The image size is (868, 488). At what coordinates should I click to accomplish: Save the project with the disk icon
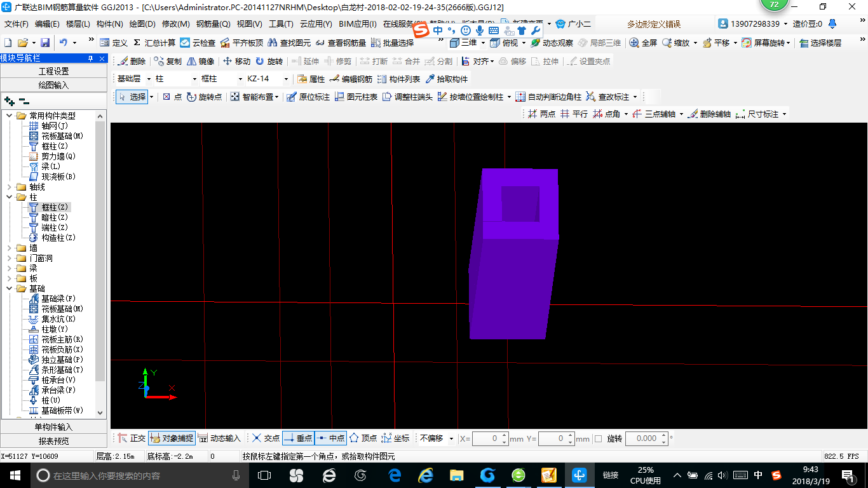(45, 43)
